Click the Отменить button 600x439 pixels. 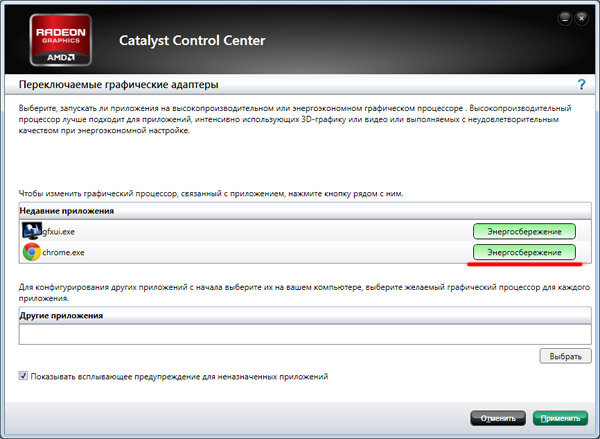(498, 418)
